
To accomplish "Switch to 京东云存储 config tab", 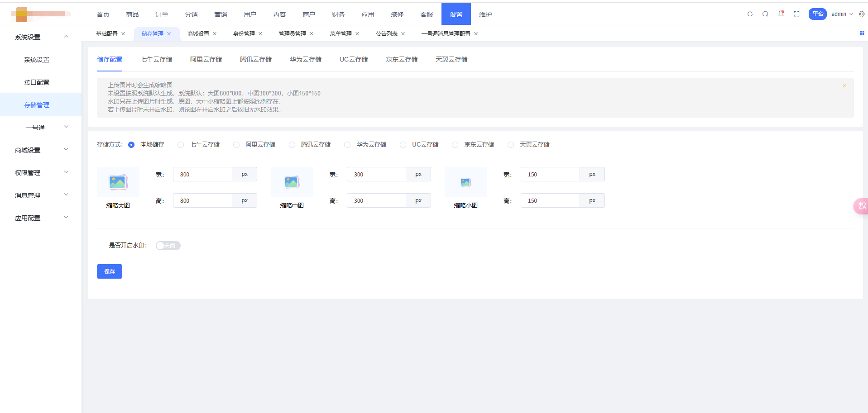I will [402, 60].
